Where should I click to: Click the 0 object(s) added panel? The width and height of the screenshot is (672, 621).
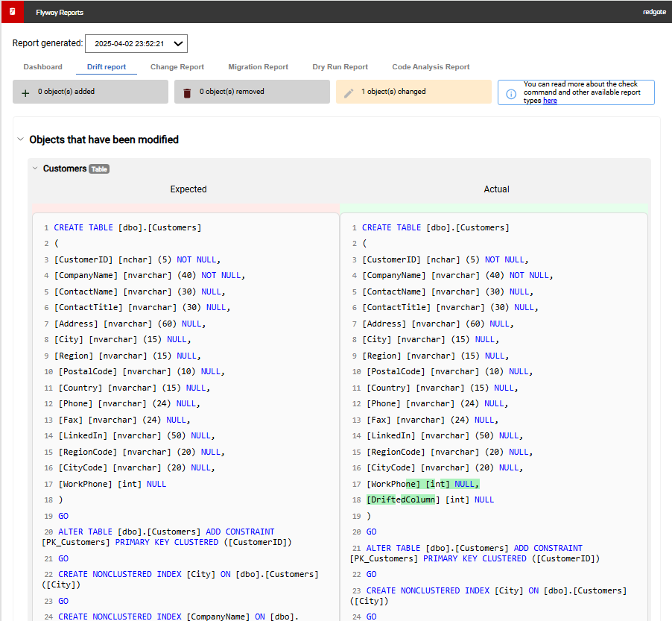pos(90,92)
